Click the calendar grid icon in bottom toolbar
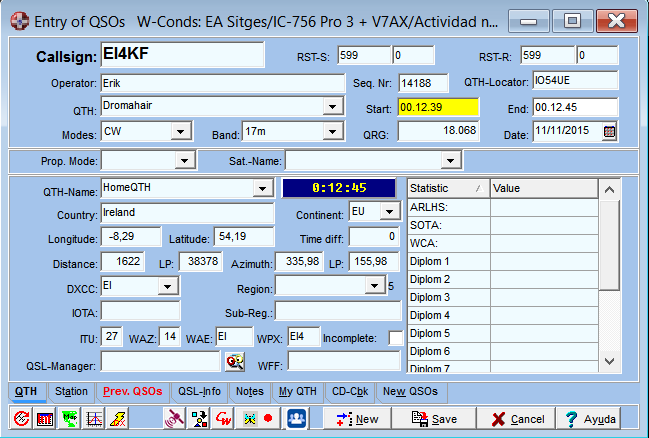 tap(45, 418)
